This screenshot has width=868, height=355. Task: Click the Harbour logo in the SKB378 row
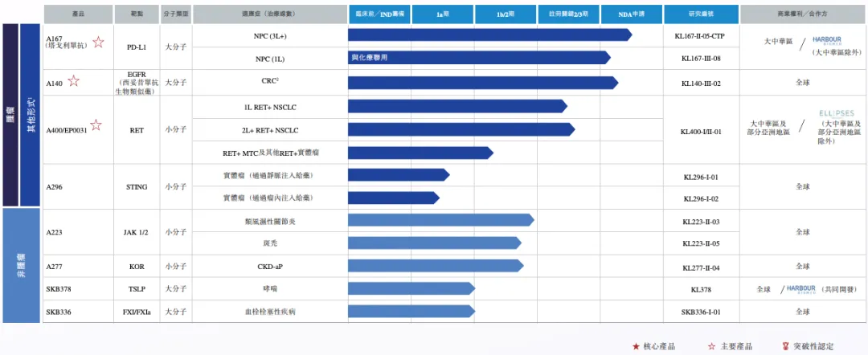pyautogui.click(x=800, y=288)
